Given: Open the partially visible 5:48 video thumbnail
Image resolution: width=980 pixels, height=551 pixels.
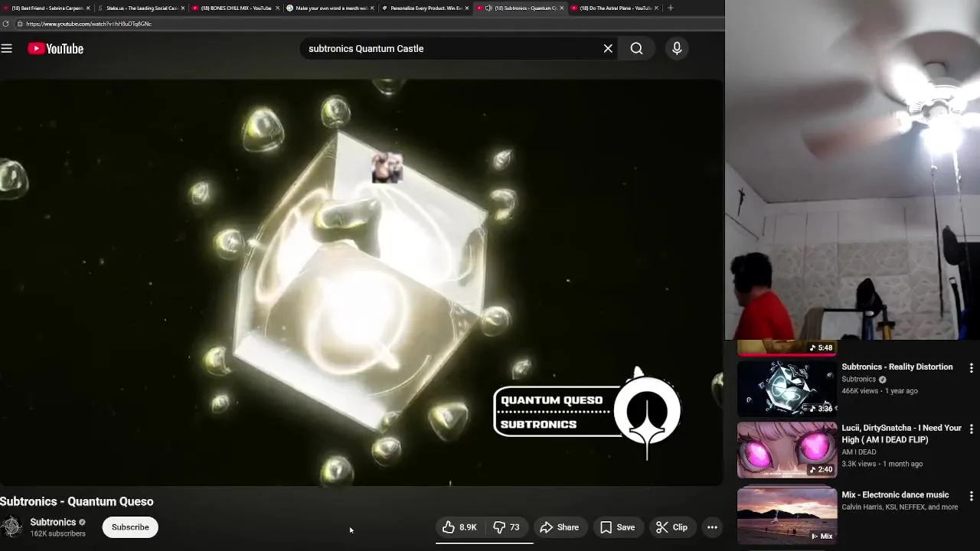Looking at the screenshot, I should [786, 347].
